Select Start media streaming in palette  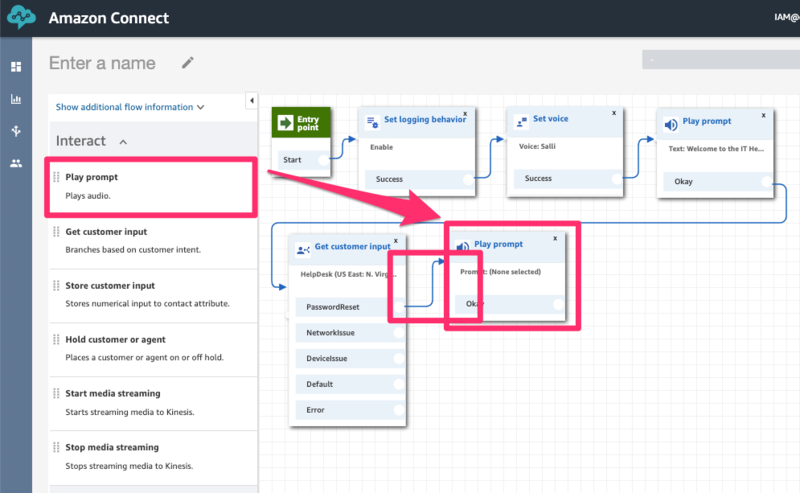pos(153,402)
